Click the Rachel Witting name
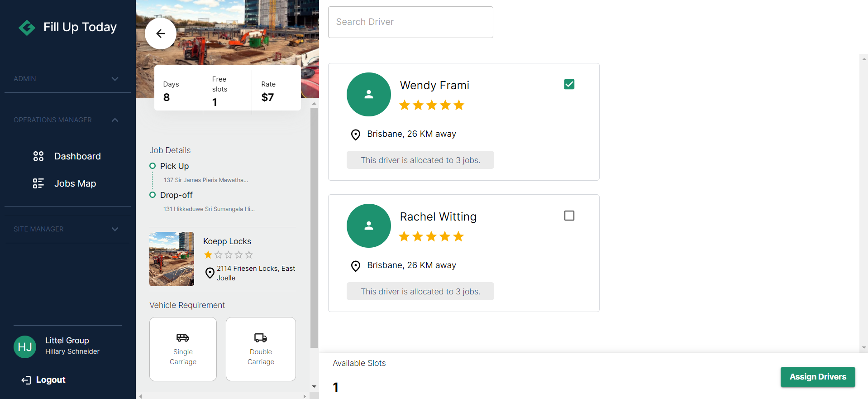The image size is (868, 399). pyautogui.click(x=438, y=216)
